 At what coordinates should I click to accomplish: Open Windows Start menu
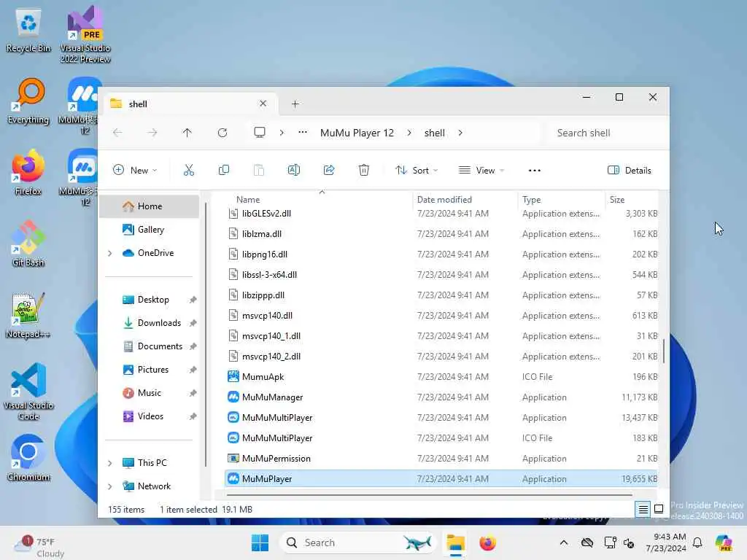coord(260,542)
